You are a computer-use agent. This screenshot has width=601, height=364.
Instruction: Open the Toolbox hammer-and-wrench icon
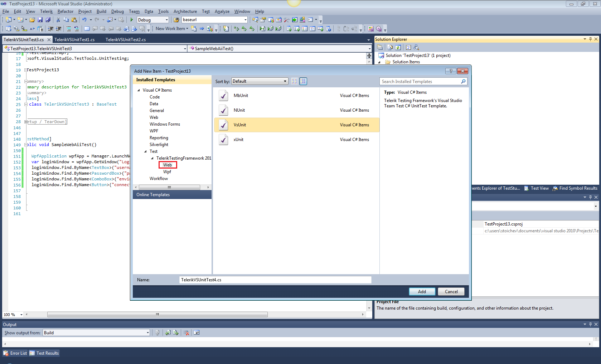tap(286, 20)
